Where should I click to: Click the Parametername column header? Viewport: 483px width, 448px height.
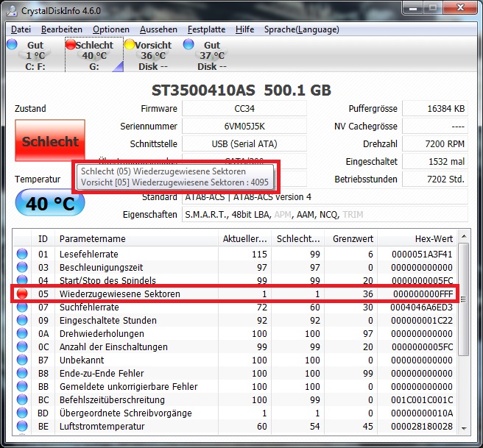tap(136, 239)
